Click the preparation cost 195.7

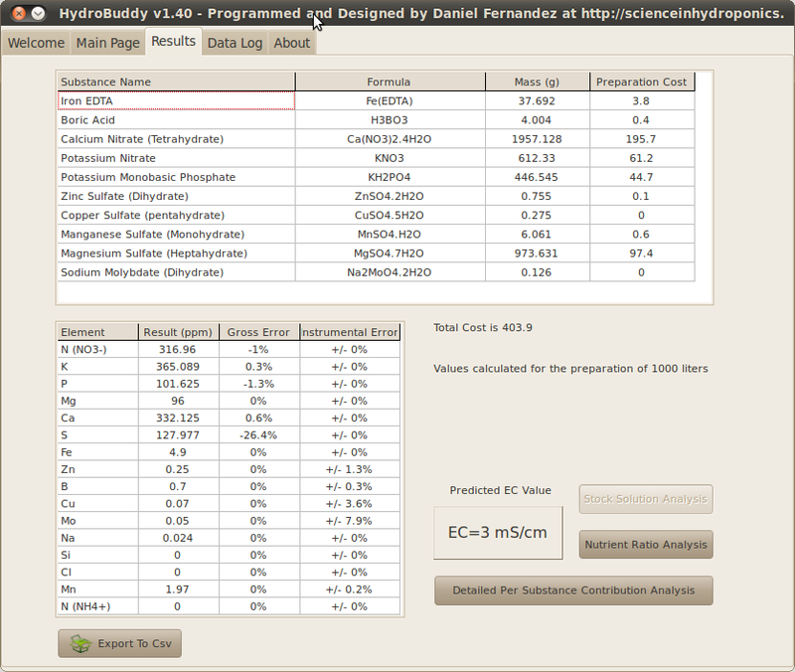[642, 139]
